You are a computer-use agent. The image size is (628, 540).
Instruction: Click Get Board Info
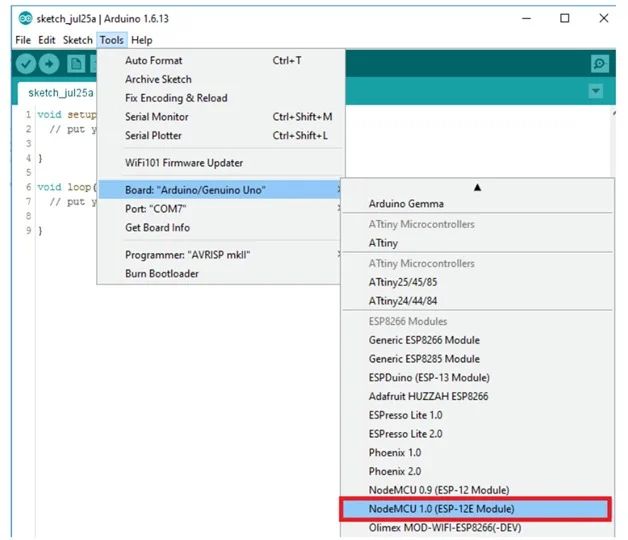(x=220, y=228)
